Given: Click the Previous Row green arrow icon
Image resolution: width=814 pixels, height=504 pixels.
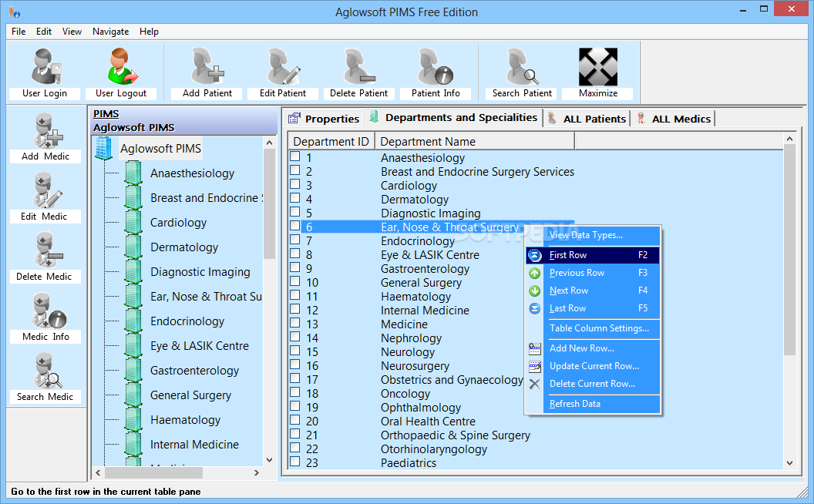Looking at the screenshot, I should click(535, 273).
